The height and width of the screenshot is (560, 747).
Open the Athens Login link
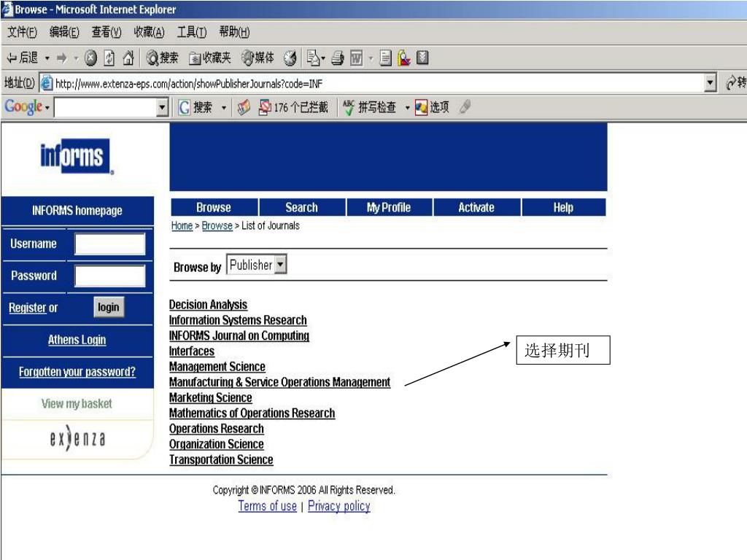[77, 340]
